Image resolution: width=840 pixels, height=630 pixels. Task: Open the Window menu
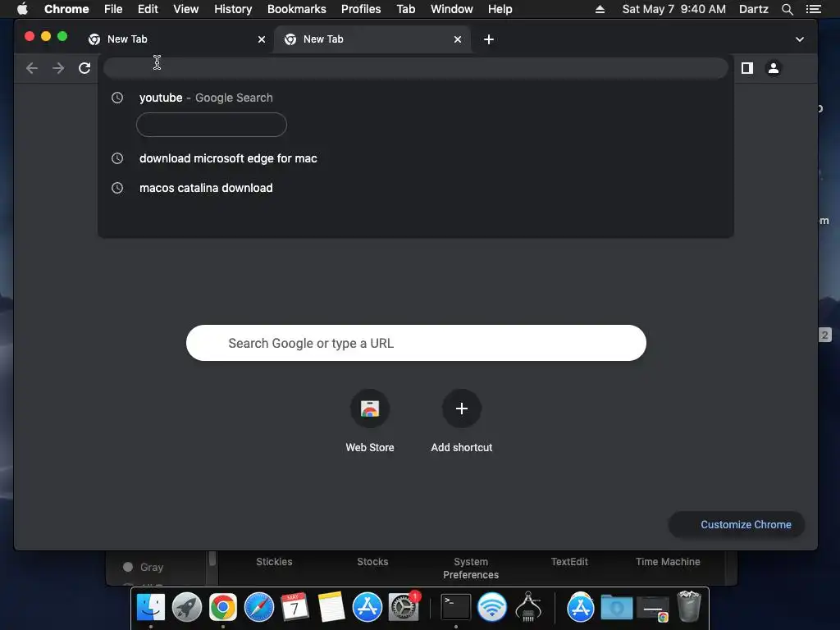click(x=452, y=9)
